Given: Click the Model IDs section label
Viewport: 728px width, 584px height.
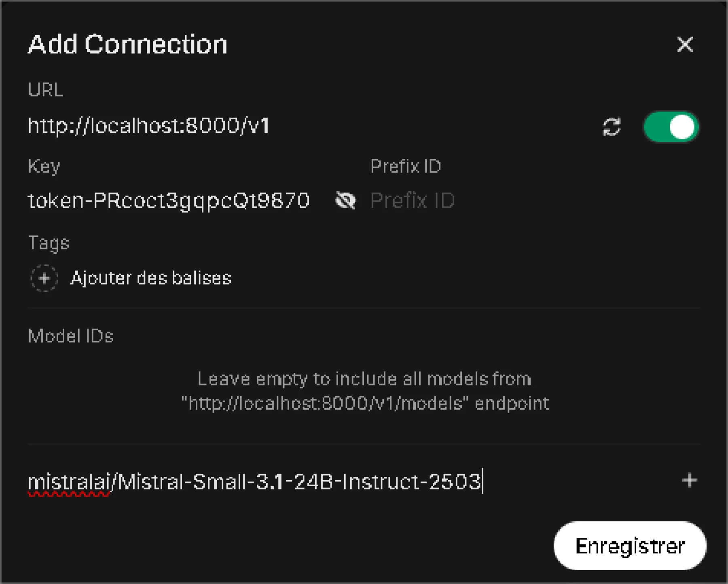Looking at the screenshot, I should coord(71,336).
